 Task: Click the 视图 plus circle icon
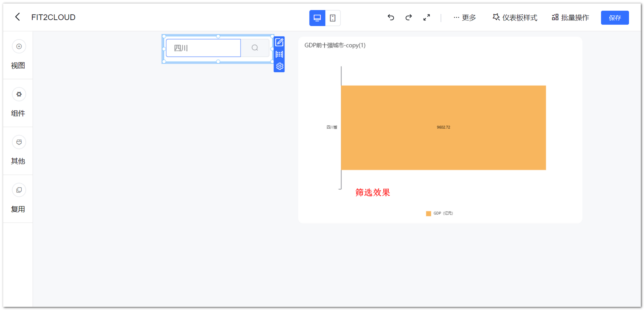coord(19,46)
